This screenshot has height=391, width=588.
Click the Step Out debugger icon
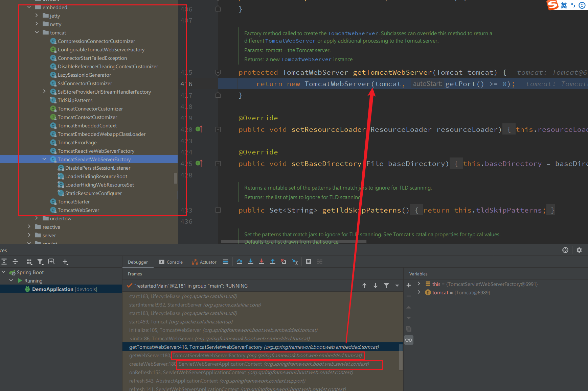click(x=273, y=262)
